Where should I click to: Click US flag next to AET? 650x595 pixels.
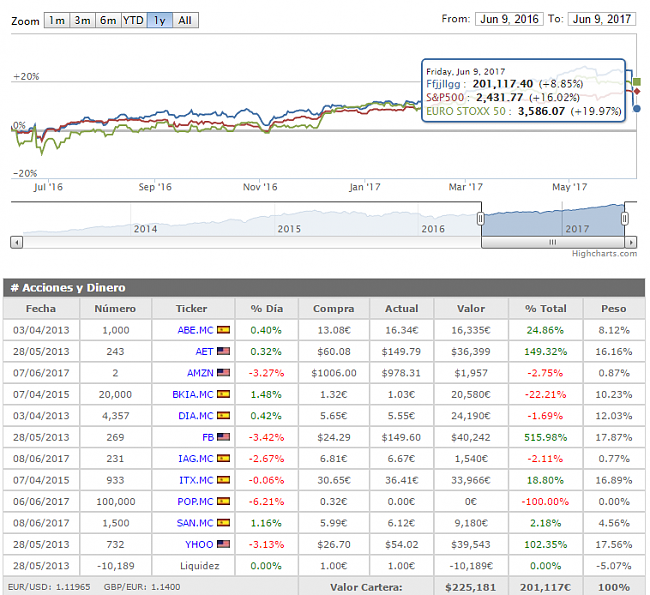tap(223, 351)
